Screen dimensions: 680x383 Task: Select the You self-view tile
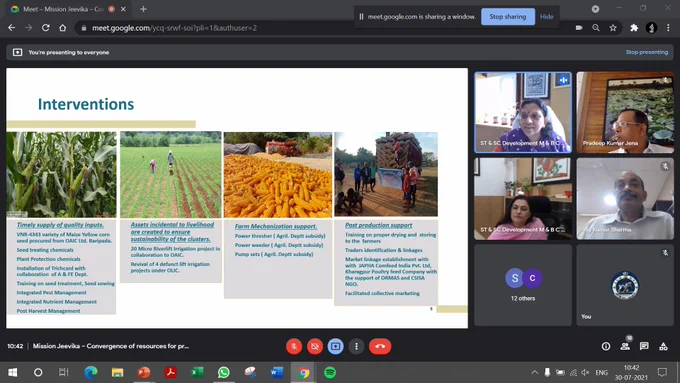pos(625,285)
